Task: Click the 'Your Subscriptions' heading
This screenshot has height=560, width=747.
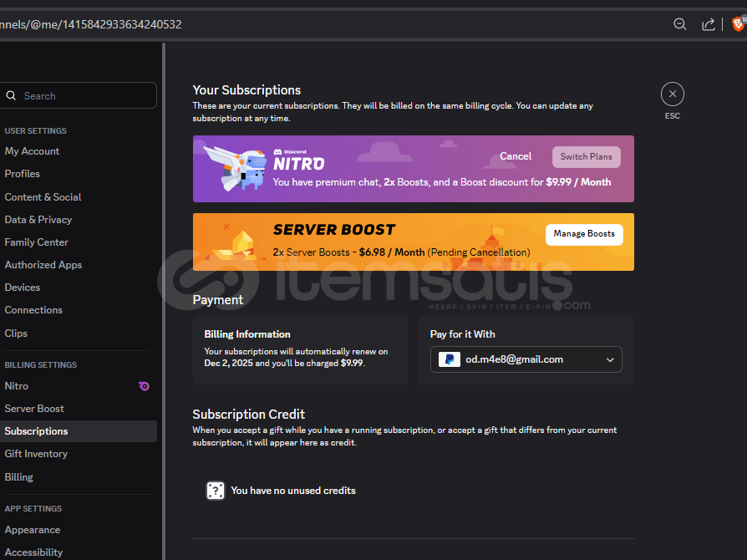Action: pos(246,90)
